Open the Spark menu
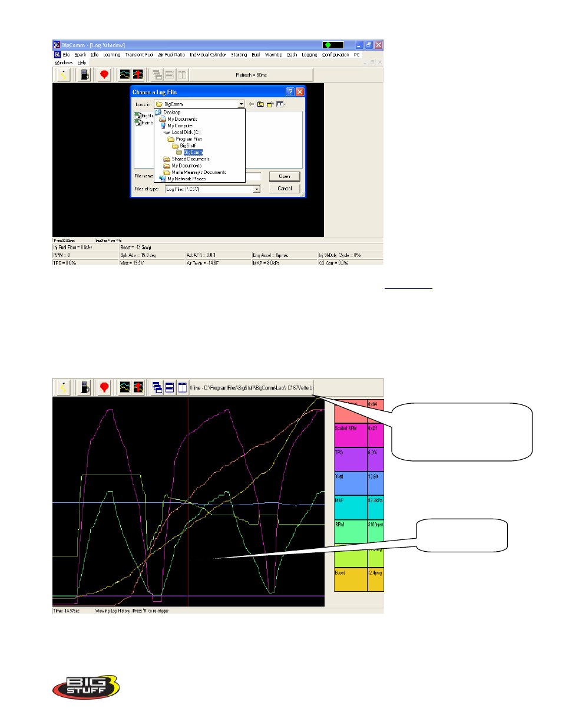The width and height of the screenshot is (562, 728). coord(80,55)
